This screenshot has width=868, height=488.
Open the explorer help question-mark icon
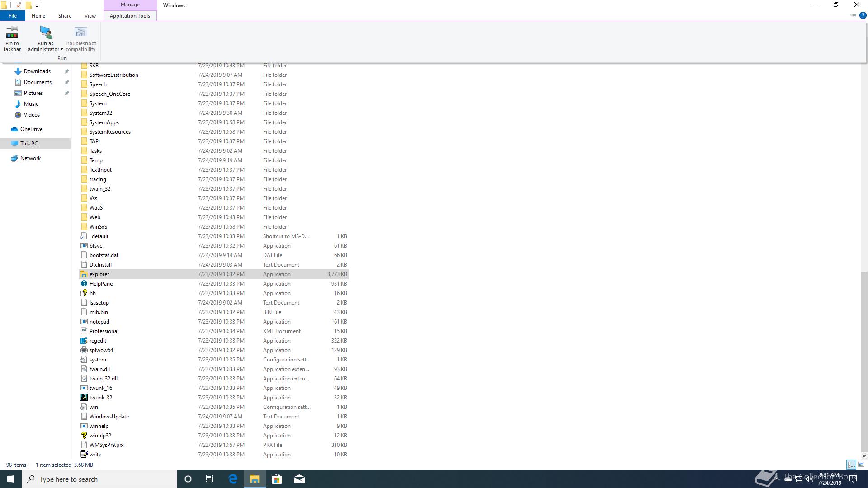click(x=863, y=15)
